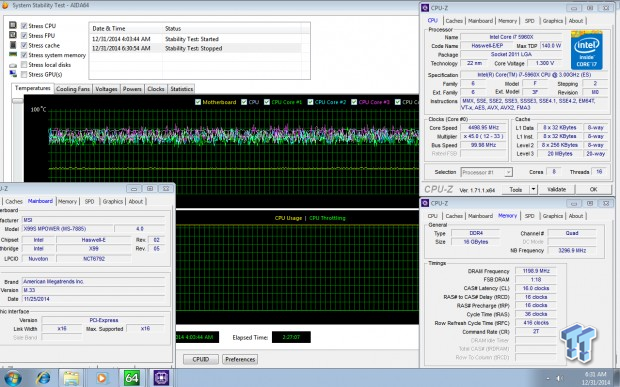Select the Stability Test: Started log row
This screenshot has height=387, width=620.
click(196, 39)
